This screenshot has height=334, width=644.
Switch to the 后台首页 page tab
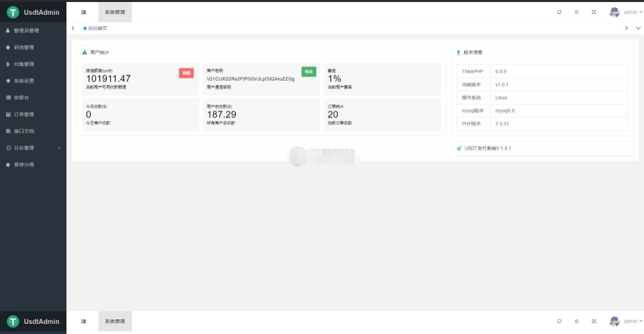coord(95,28)
